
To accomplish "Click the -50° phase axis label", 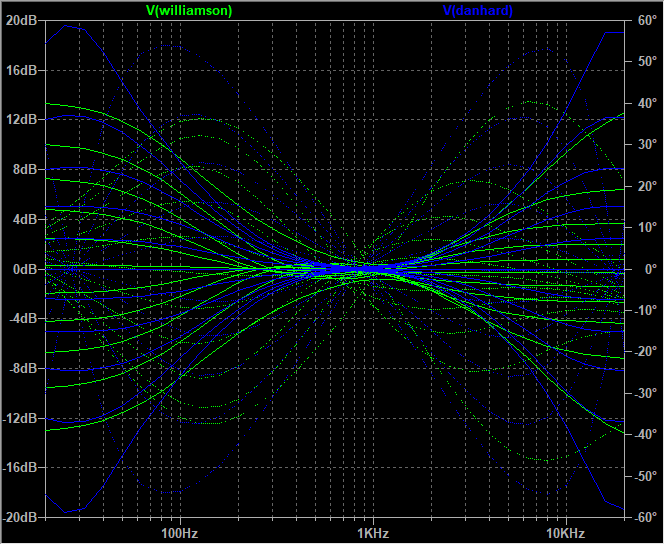I will click(645, 476).
